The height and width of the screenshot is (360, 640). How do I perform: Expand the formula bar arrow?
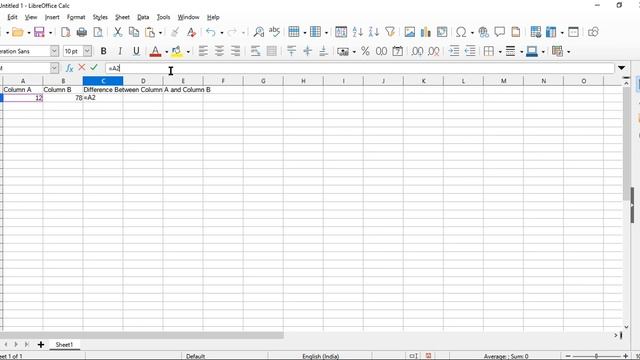(x=621, y=68)
